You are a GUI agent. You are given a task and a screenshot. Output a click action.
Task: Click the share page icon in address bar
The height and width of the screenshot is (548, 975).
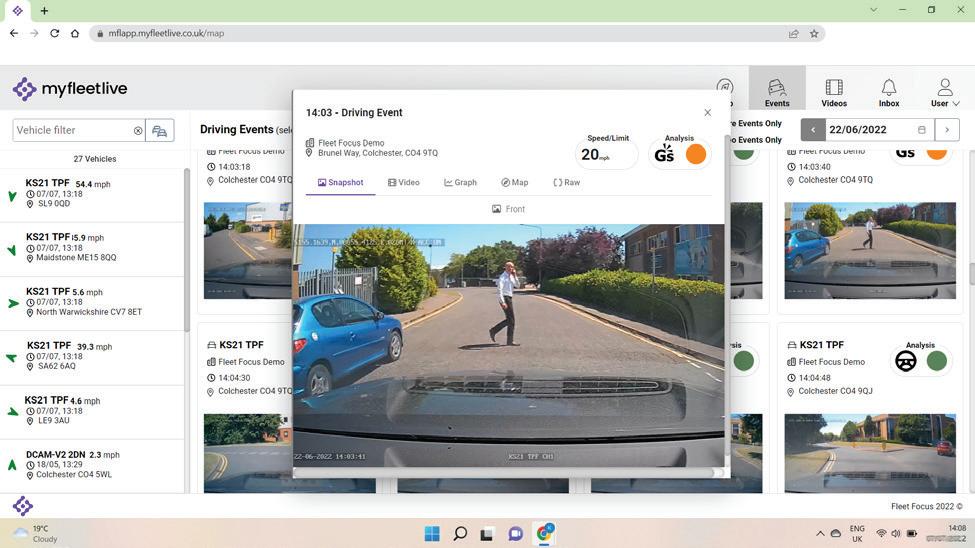[793, 34]
